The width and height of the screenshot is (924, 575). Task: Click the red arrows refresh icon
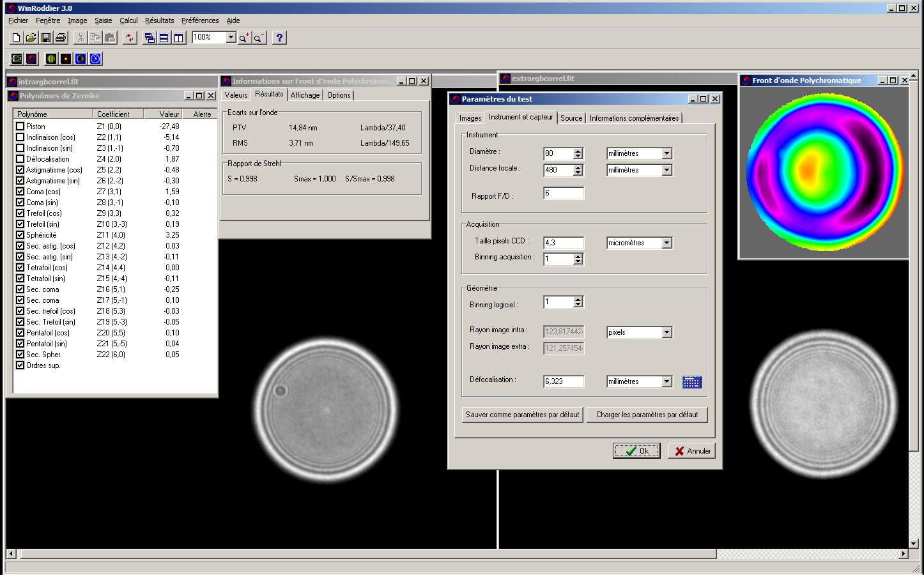[x=130, y=38]
